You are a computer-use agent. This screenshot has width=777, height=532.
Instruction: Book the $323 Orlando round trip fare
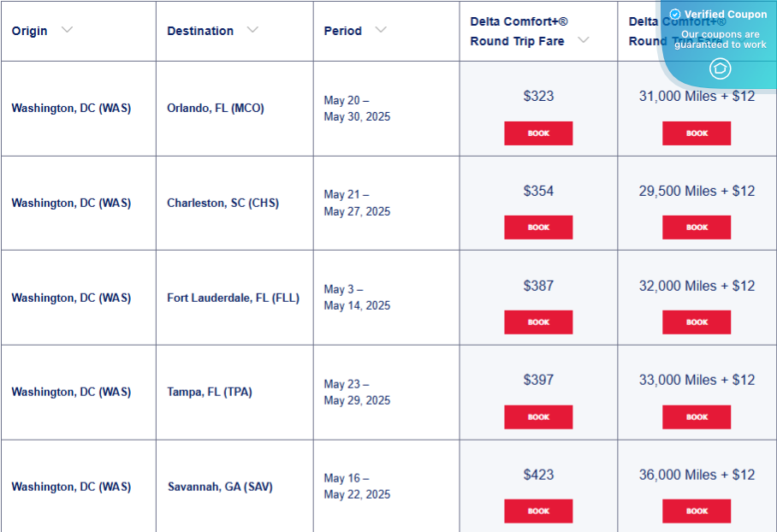point(538,133)
